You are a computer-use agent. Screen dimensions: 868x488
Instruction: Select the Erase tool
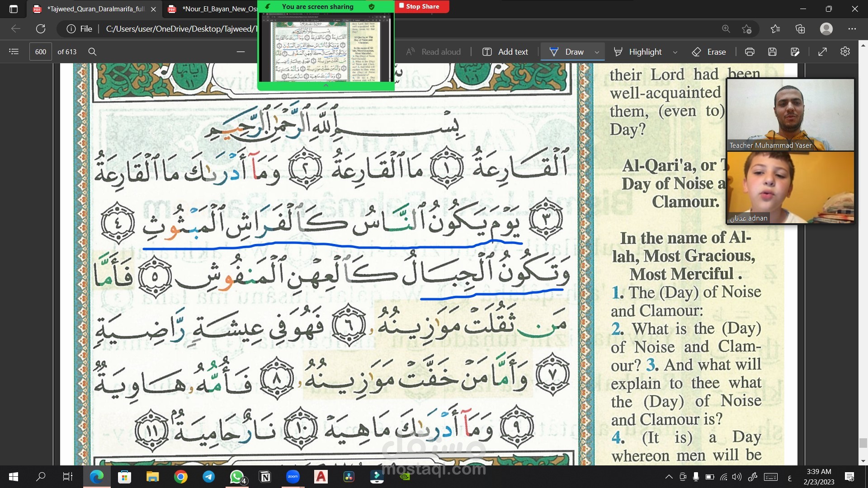(x=709, y=52)
